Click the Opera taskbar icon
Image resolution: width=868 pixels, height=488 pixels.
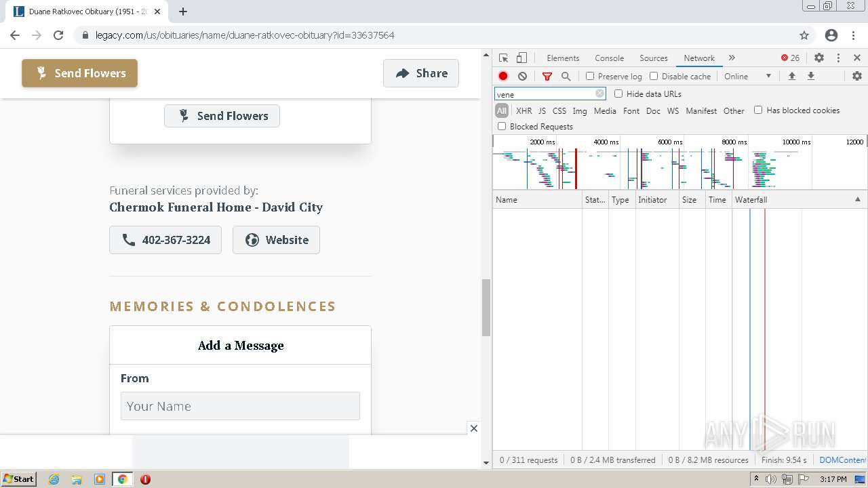(x=145, y=479)
